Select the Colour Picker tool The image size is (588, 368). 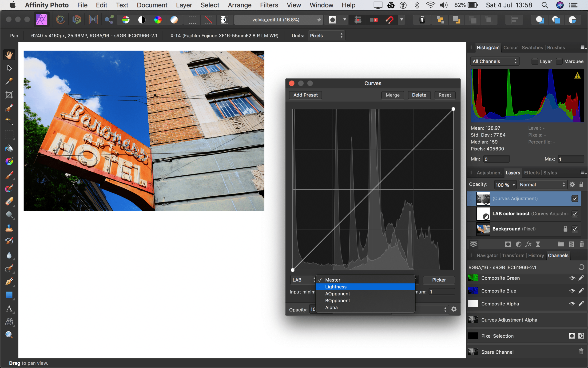[9, 81]
